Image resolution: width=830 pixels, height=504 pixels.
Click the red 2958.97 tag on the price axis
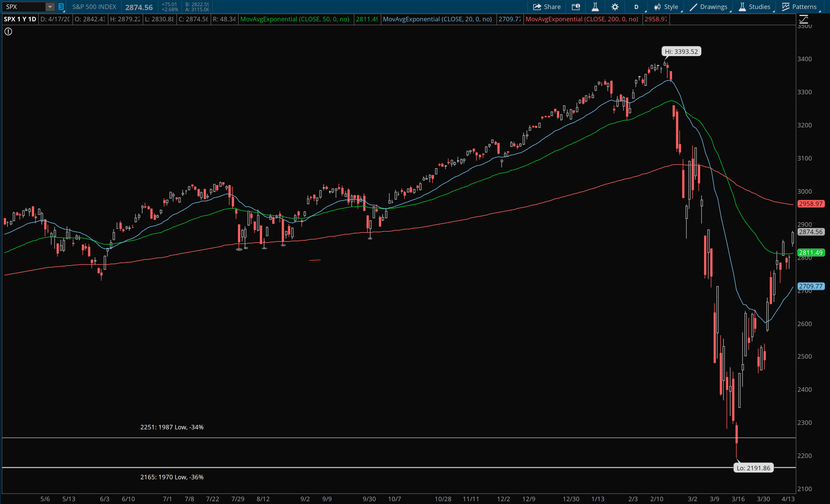pos(811,204)
